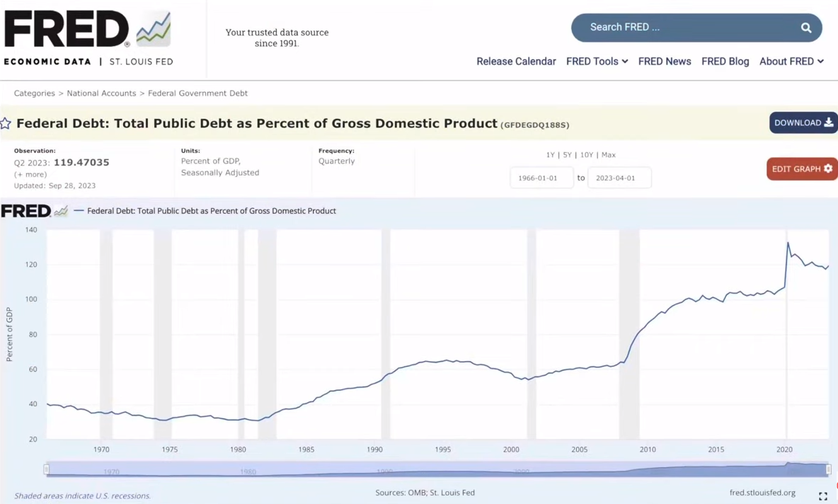
Task: Click the download arrow icon
Action: click(x=829, y=122)
